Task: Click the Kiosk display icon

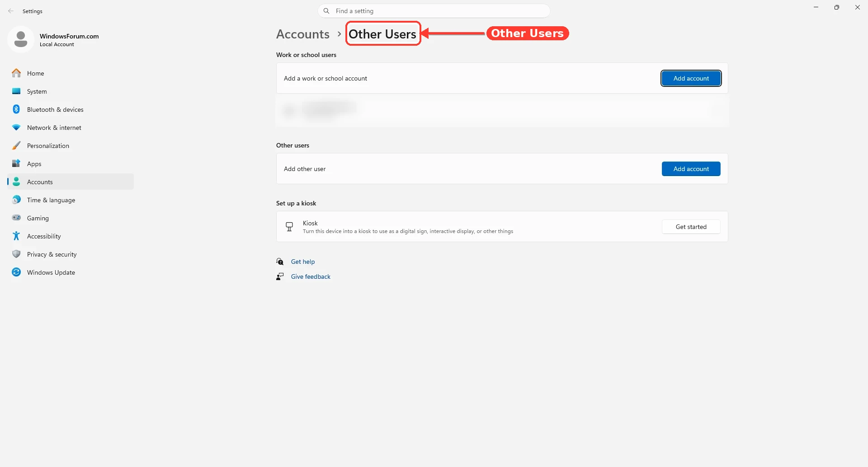Action: [x=289, y=226]
